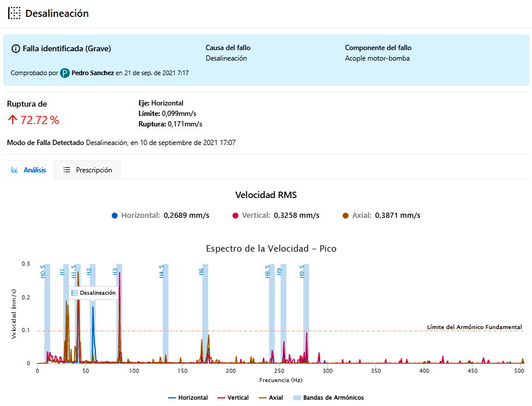Click the H3 harmonic band label

coord(115,272)
